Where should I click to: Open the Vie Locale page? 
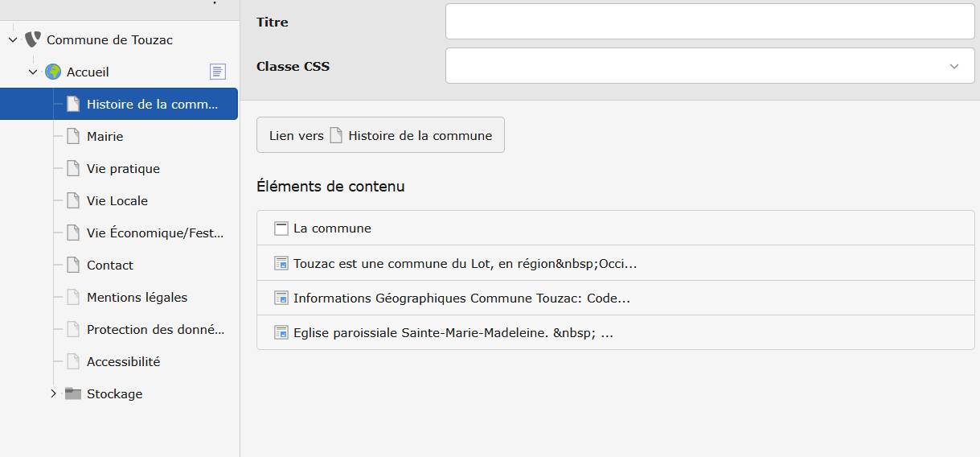[117, 200]
